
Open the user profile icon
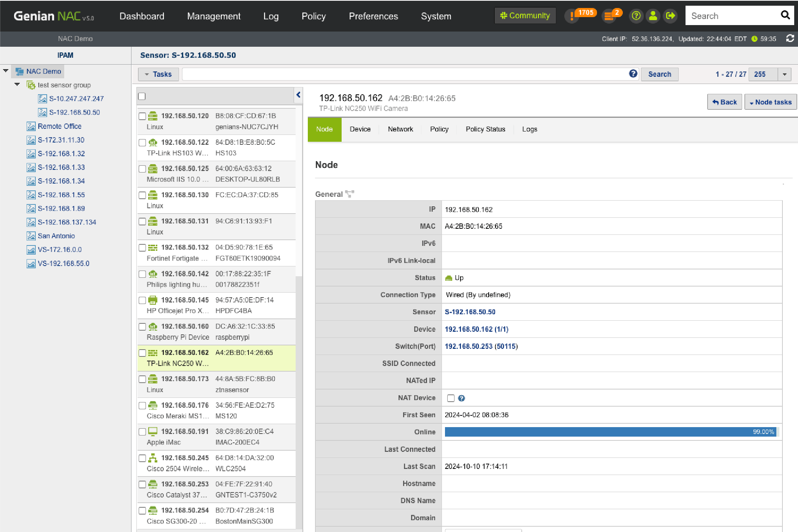pos(653,16)
